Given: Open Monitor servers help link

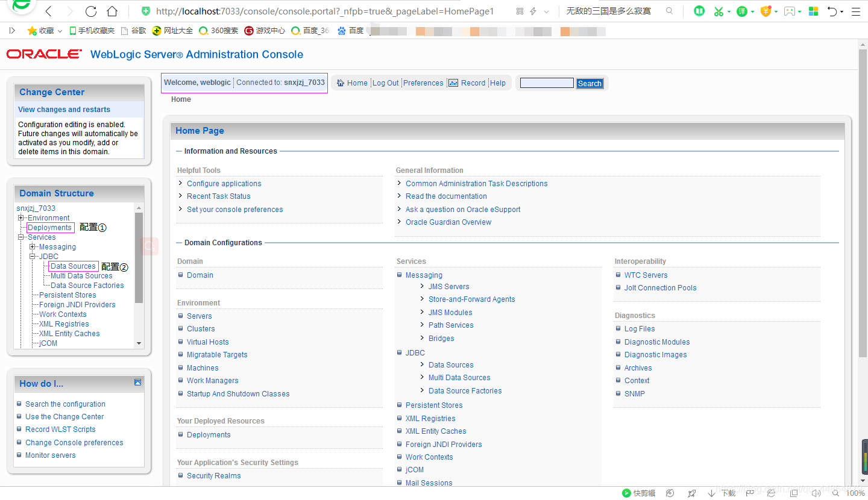Looking at the screenshot, I should click(x=51, y=455).
